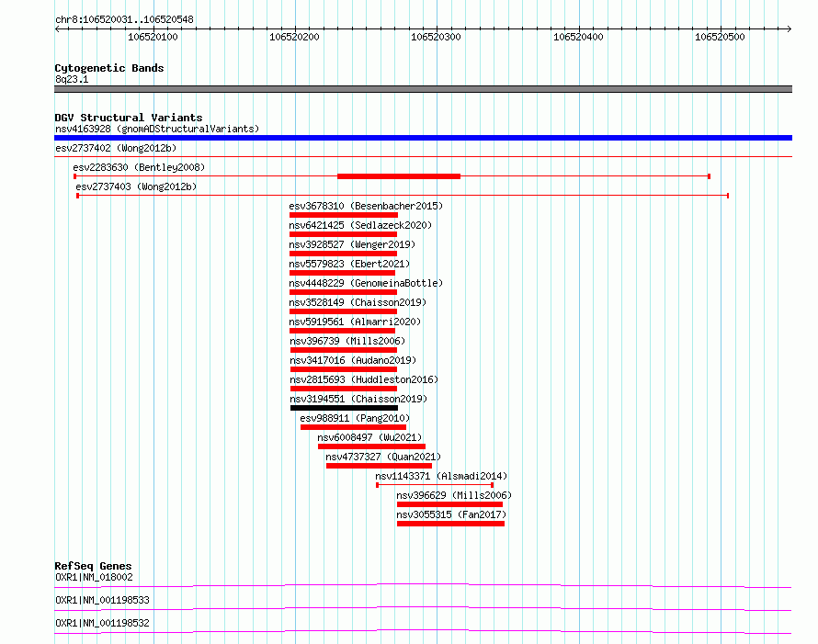The height and width of the screenshot is (644, 818).
Task: Click the red bar under nsv396629
Action: pyautogui.click(x=449, y=504)
